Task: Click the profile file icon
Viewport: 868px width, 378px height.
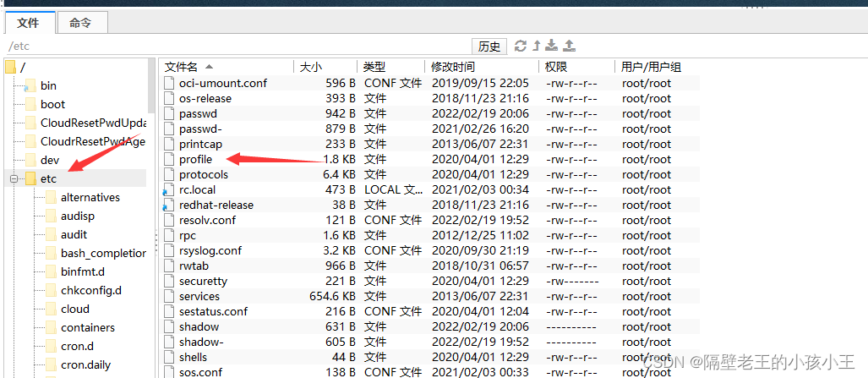Action: [x=169, y=159]
